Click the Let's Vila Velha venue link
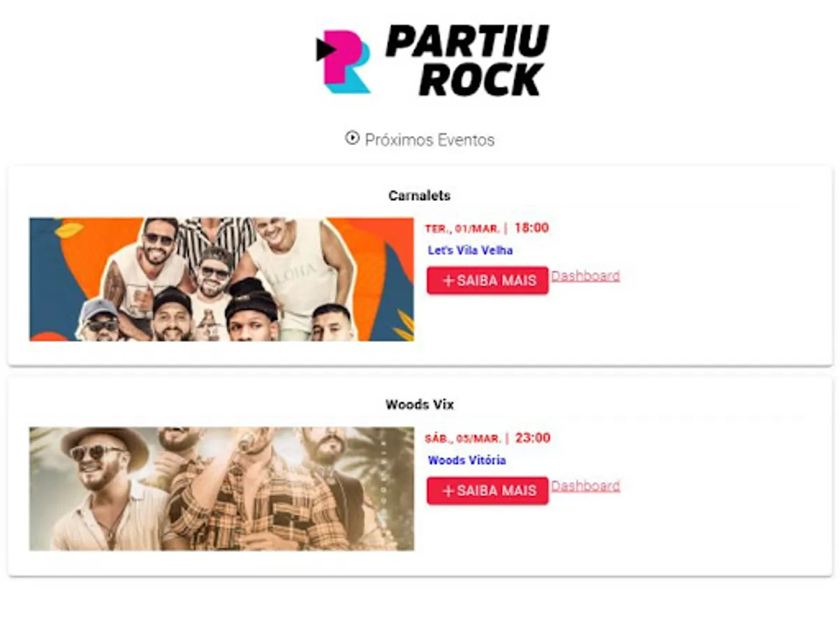840x628 pixels. pos(471,251)
